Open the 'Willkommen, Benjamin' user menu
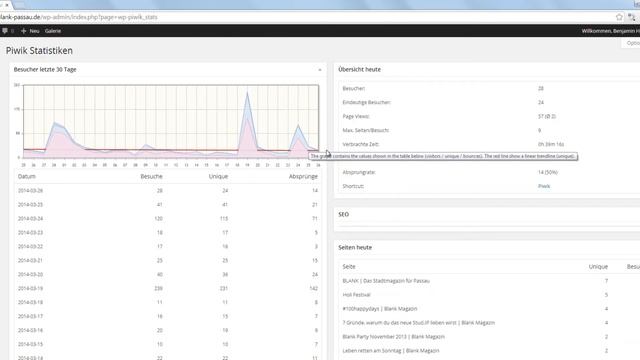640x360 pixels. click(x=611, y=31)
